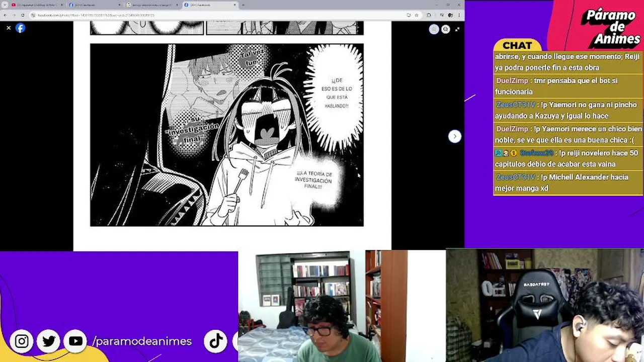Switch to the YouTube tab

[x=37, y=5]
